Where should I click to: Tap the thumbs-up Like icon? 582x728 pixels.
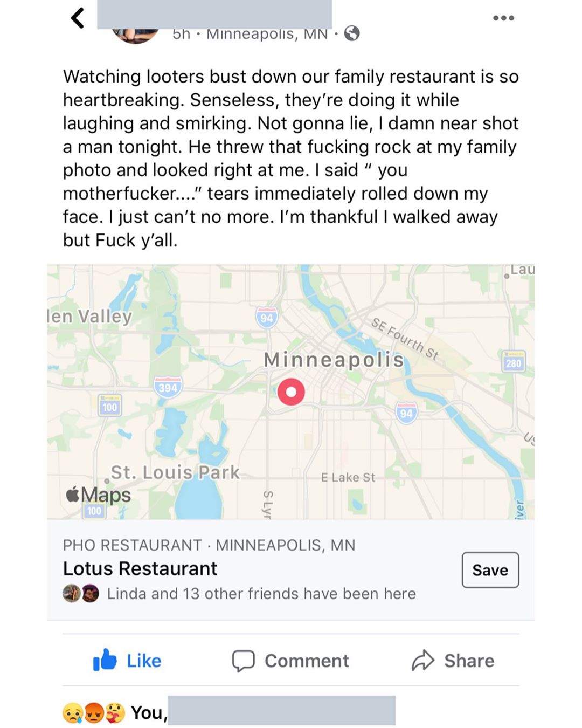tap(105, 660)
